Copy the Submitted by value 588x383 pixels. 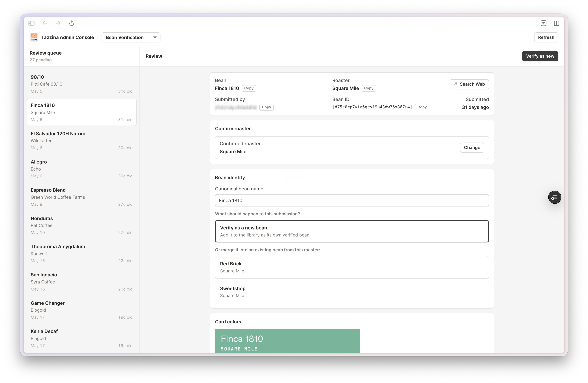266,107
